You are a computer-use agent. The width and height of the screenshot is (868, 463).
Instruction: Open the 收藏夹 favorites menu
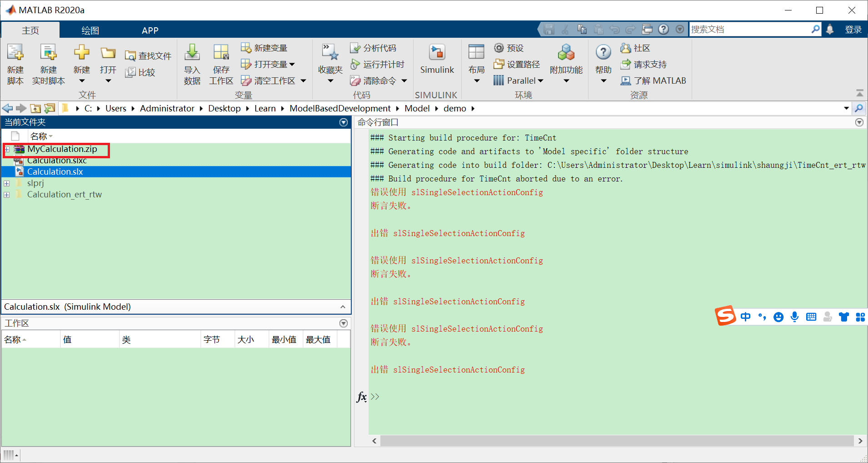[330, 64]
